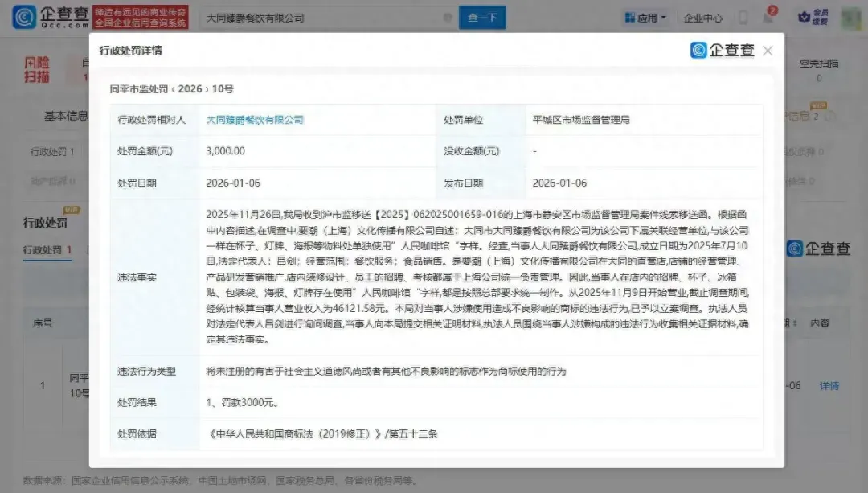Click the red banner ad beside logo
The height and width of the screenshot is (493, 868).
pyautogui.click(x=141, y=17)
